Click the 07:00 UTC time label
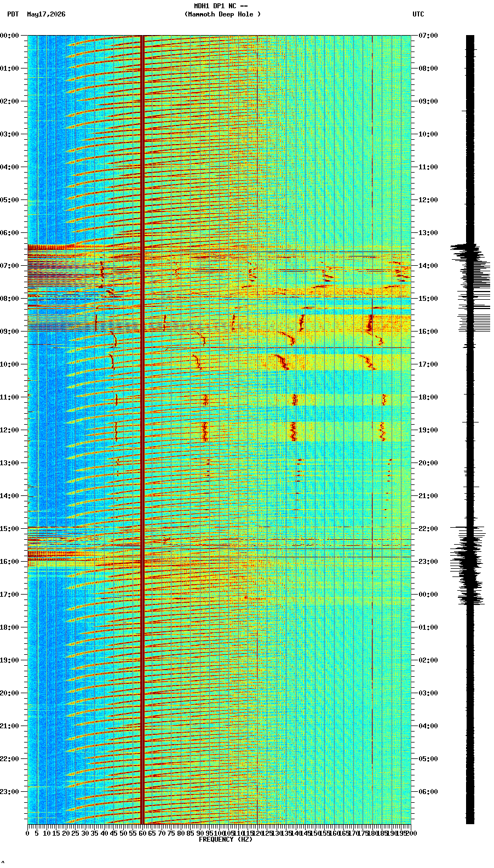This screenshot has height=868, width=494. pos(428,36)
